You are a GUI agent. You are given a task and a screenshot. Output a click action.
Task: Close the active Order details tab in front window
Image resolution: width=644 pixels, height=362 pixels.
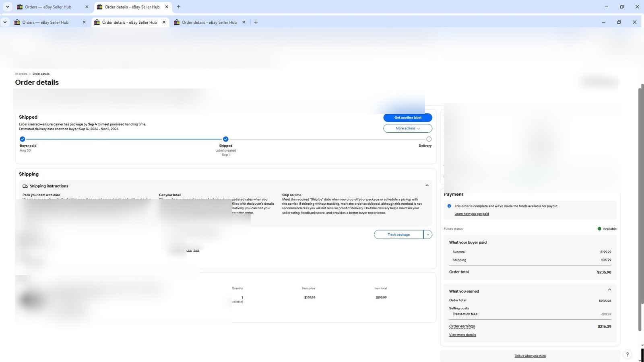[164, 23]
